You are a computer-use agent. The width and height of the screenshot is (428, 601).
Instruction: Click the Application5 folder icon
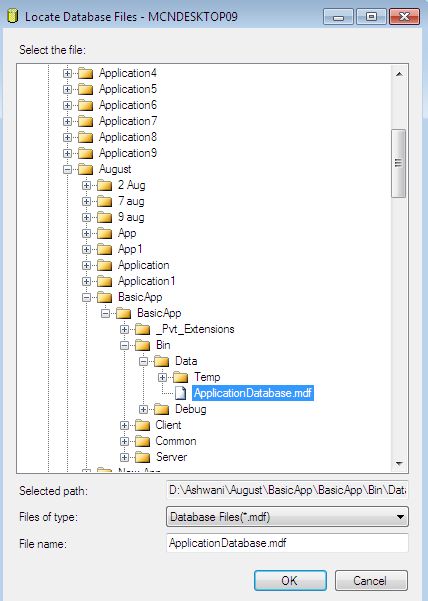coord(85,89)
